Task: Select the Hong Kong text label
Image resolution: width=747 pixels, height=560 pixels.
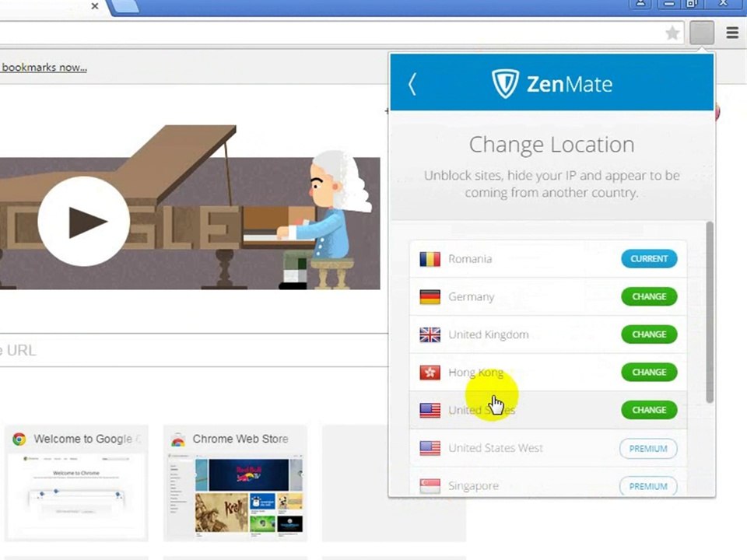Action: tap(475, 373)
